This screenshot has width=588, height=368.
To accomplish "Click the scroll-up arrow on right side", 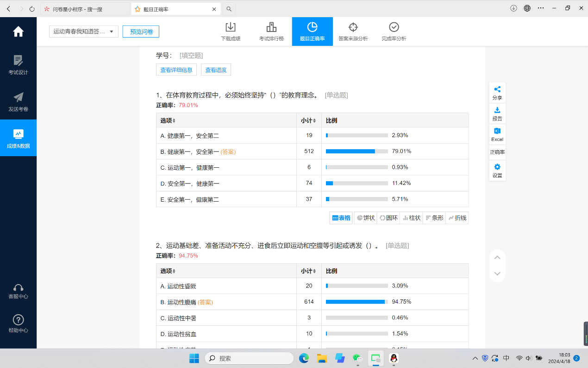I will [497, 258].
